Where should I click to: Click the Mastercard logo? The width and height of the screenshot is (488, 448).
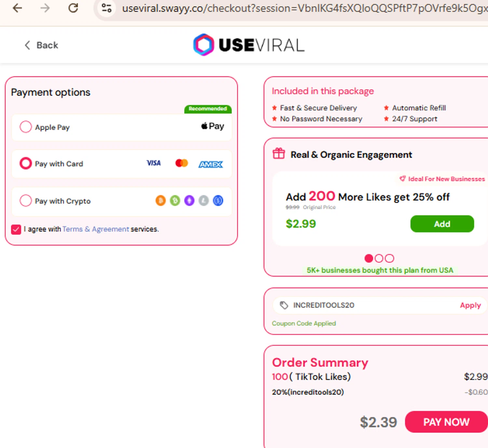point(182,163)
